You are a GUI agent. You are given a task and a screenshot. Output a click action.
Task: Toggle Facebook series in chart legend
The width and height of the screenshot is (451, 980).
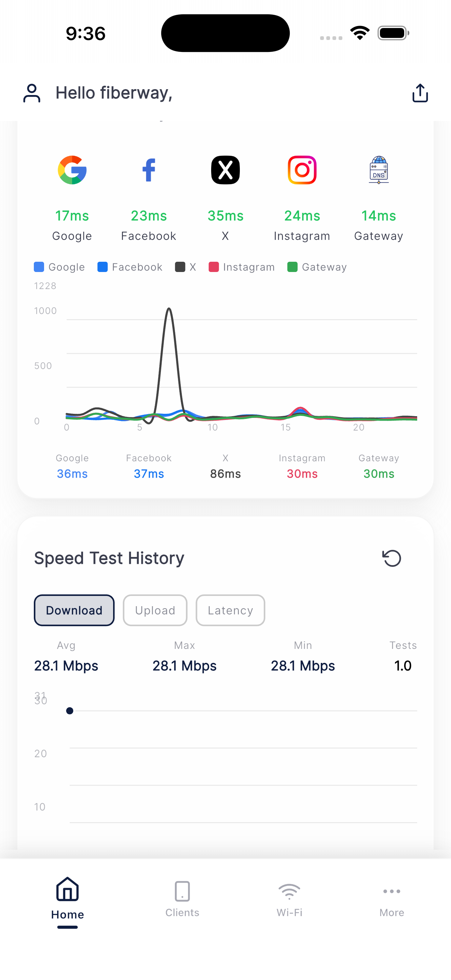point(130,267)
